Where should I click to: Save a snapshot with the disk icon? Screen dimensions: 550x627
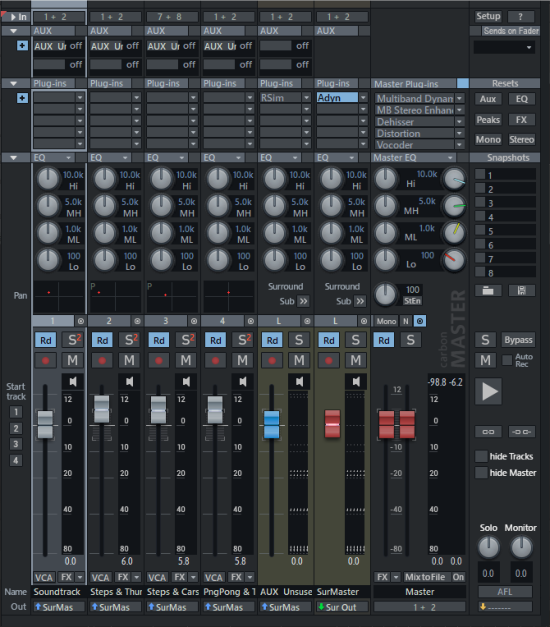coord(522,291)
